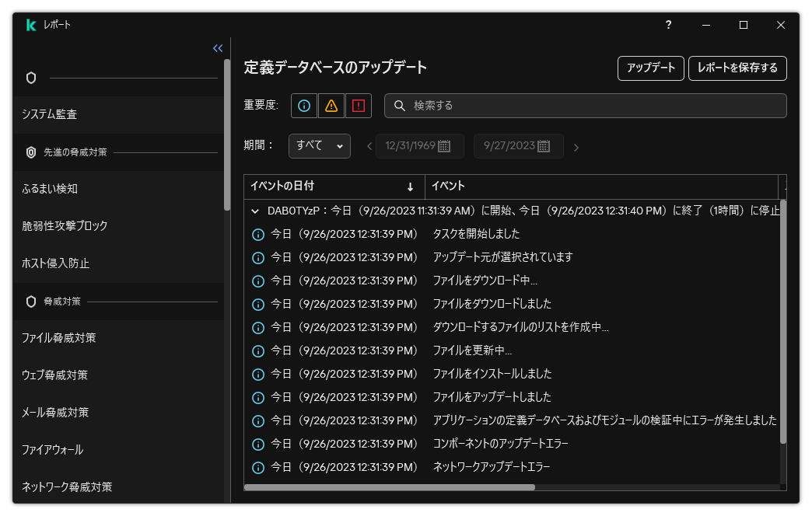812x516 pixels.
Task: Click the shield icon beside 先進の脅威対策
Action: (x=30, y=152)
